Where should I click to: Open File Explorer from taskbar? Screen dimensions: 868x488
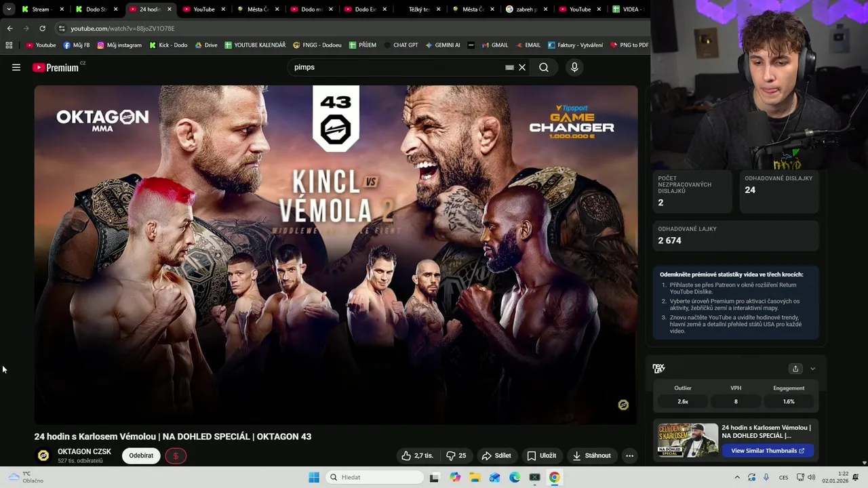coord(475,477)
